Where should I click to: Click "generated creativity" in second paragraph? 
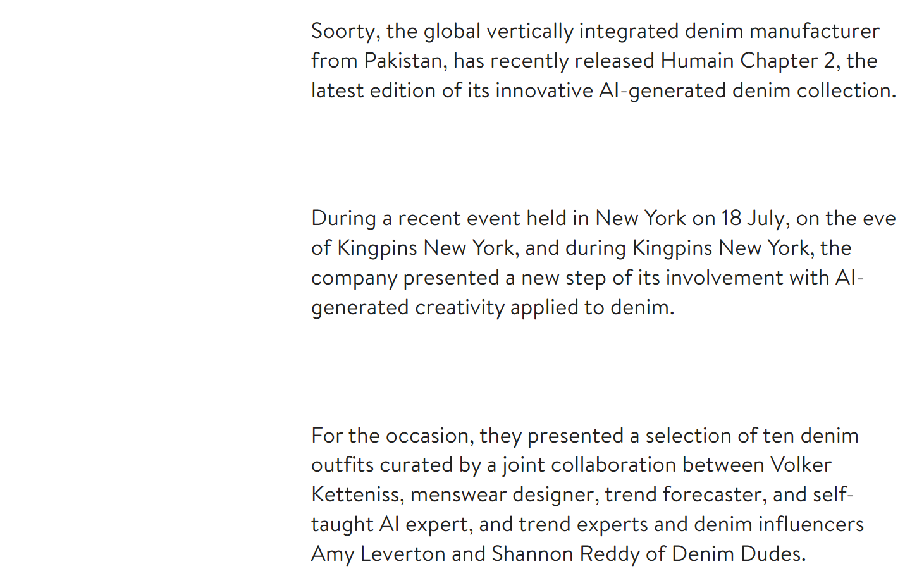pyautogui.click(x=407, y=307)
